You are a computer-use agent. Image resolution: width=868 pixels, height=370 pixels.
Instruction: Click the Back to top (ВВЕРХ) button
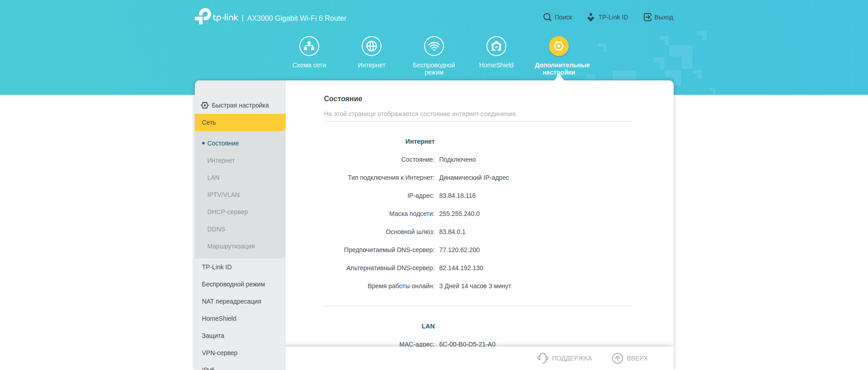coord(630,358)
